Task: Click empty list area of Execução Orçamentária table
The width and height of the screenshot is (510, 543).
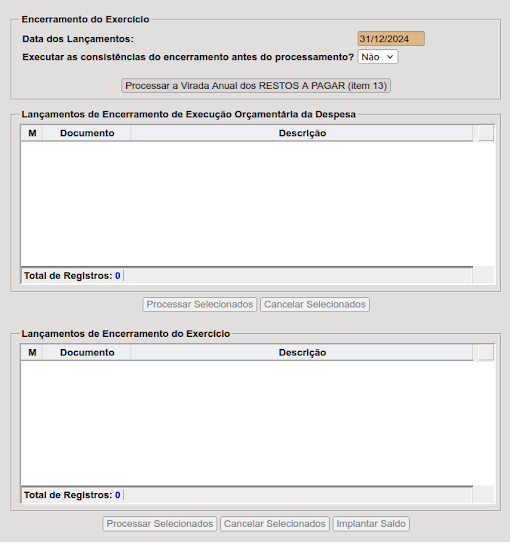Action: tap(247, 204)
